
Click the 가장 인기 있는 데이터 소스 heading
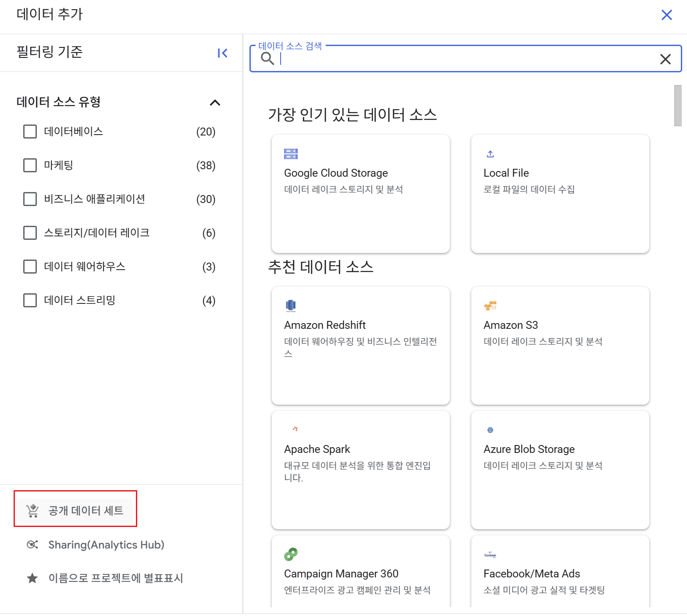click(x=352, y=115)
